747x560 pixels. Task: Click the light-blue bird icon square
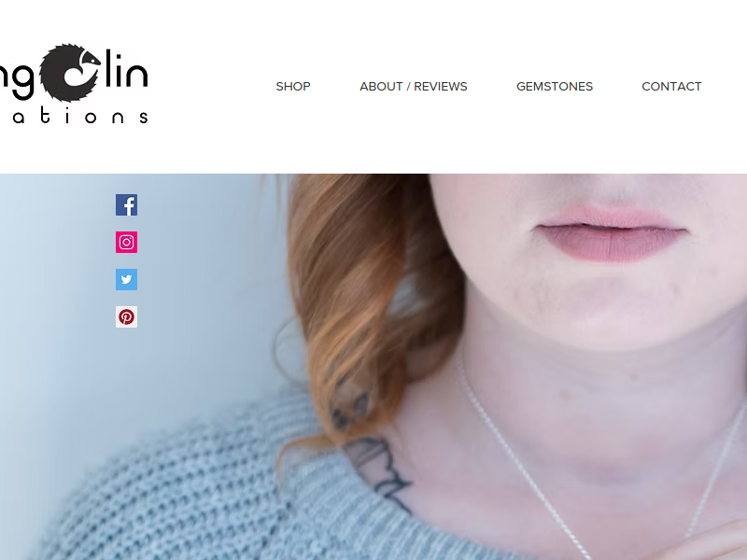(x=126, y=279)
